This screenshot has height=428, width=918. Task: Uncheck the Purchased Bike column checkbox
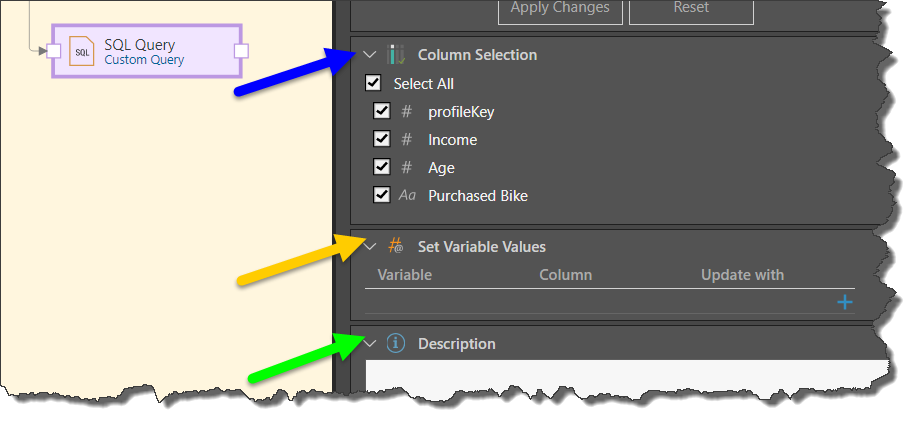(381, 196)
